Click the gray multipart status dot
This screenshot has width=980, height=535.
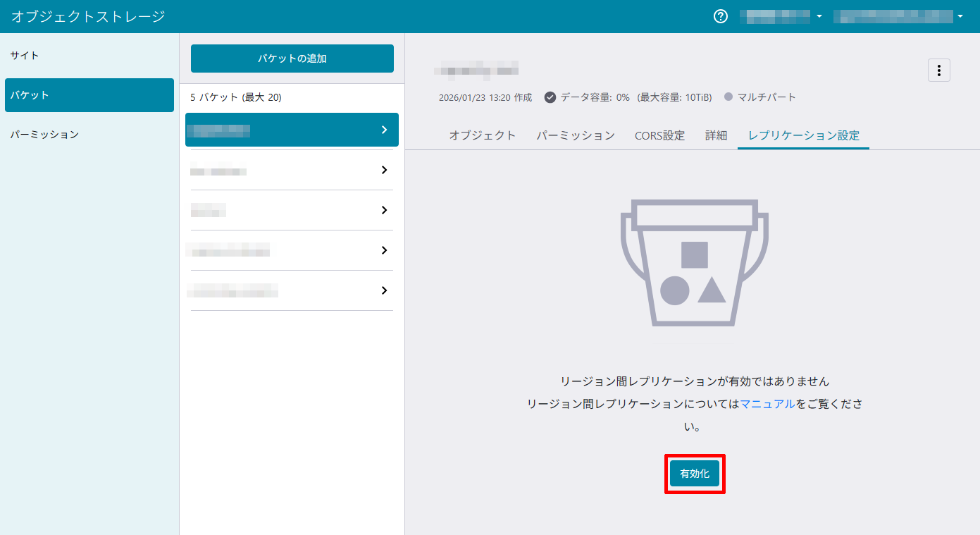[x=728, y=97]
